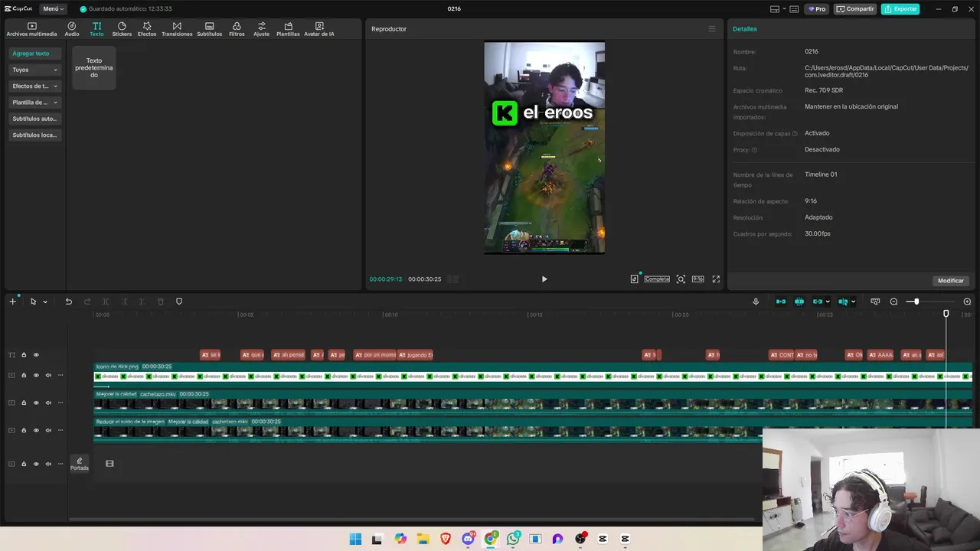This screenshot has height=551, width=980.
Task: Click the Delete trash icon in timeline toolbar
Action: pos(161,302)
